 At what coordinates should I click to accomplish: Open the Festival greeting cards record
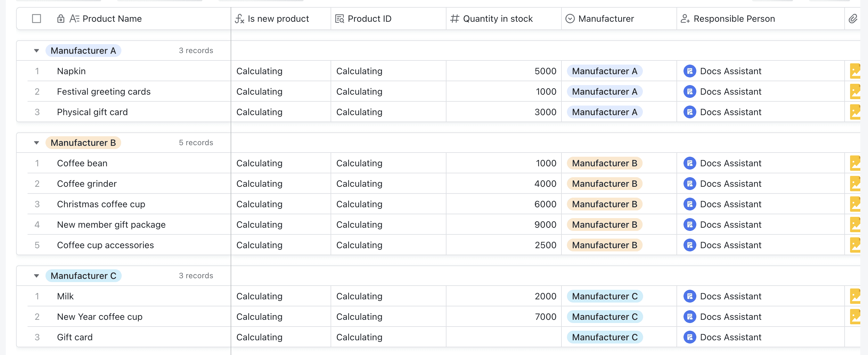[x=103, y=92]
